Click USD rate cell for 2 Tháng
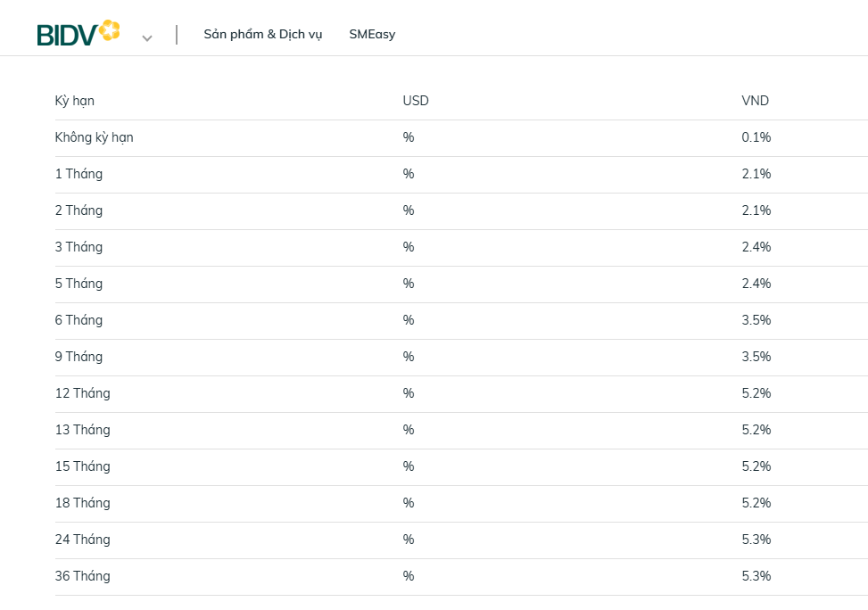Image resolution: width=868 pixels, height=610 pixels. coord(409,210)
